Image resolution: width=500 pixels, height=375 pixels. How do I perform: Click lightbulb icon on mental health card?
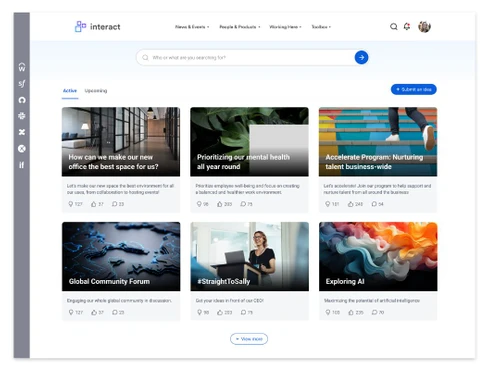tap(199, 204)
